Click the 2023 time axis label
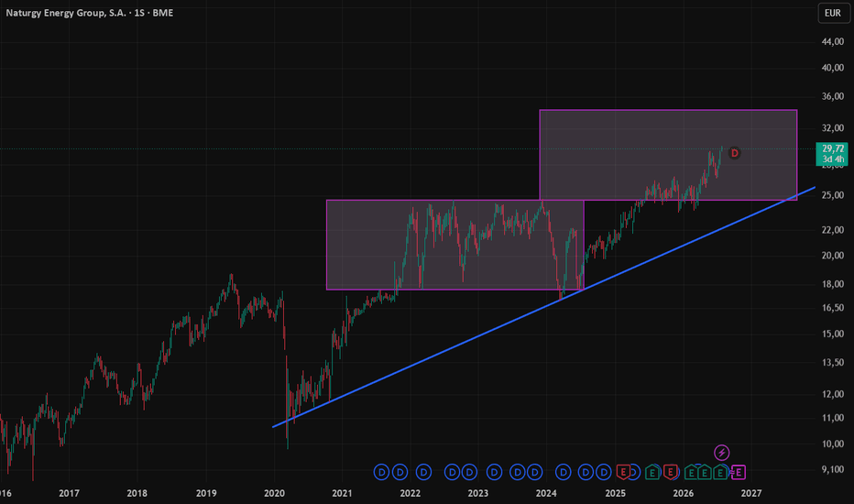The width and height of the screenshot is (854, 504). (477, 493)
